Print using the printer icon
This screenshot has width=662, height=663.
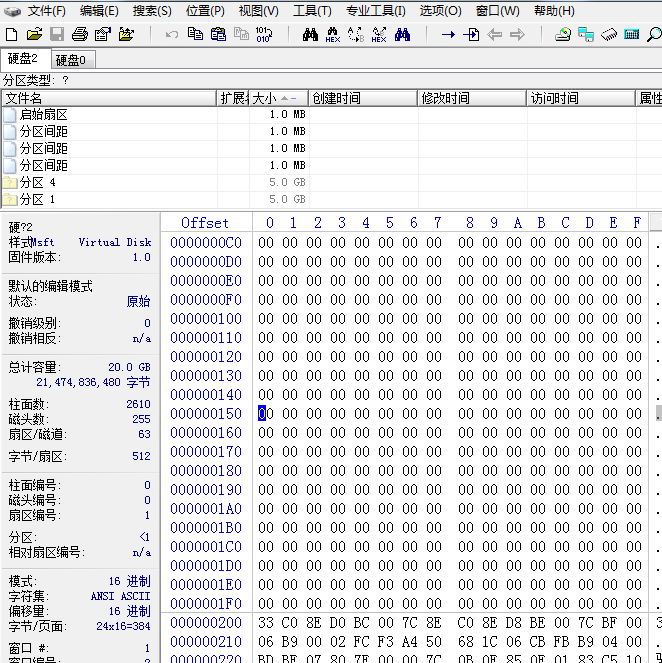79,34
